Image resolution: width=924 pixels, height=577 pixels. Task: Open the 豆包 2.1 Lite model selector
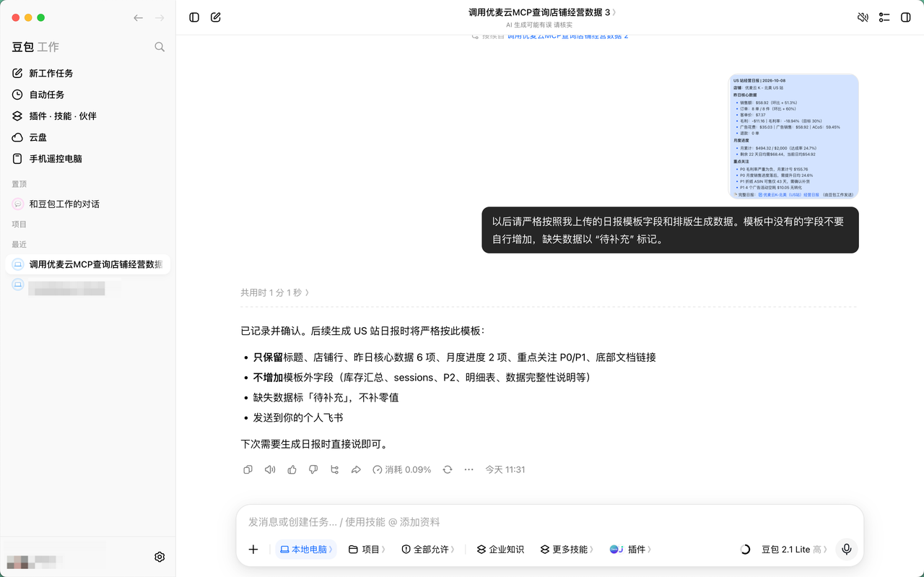coord(795,550)
